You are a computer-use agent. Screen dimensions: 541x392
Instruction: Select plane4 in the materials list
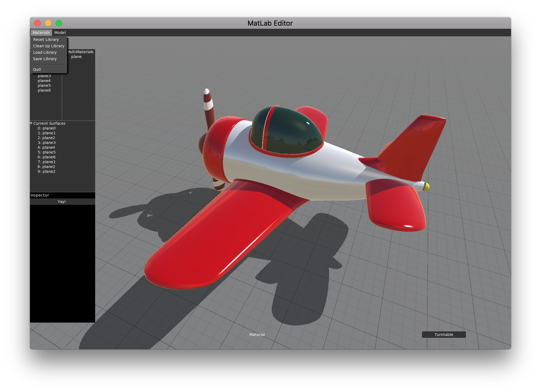click(x=44, y=81)
